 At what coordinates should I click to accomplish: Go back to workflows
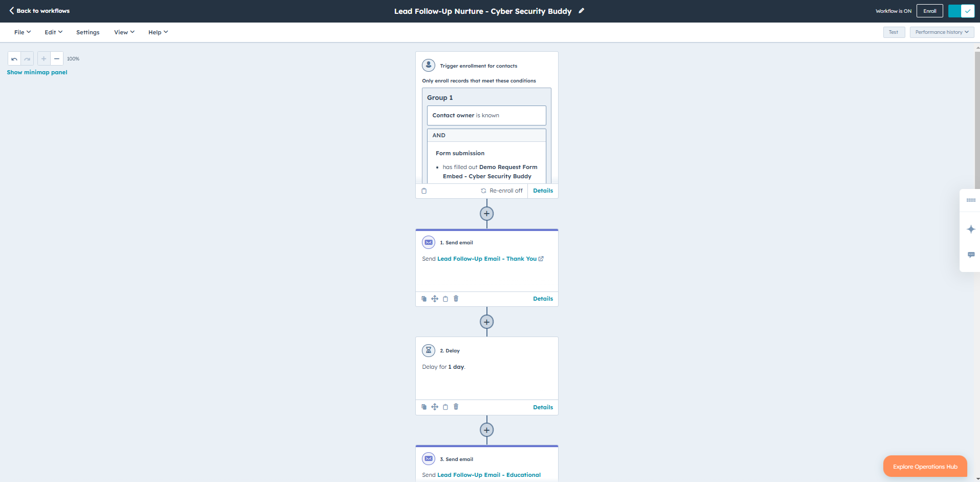click(x=39, y=11)
